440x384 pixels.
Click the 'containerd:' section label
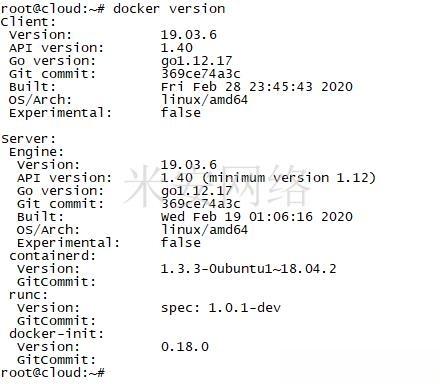(53, 256)
